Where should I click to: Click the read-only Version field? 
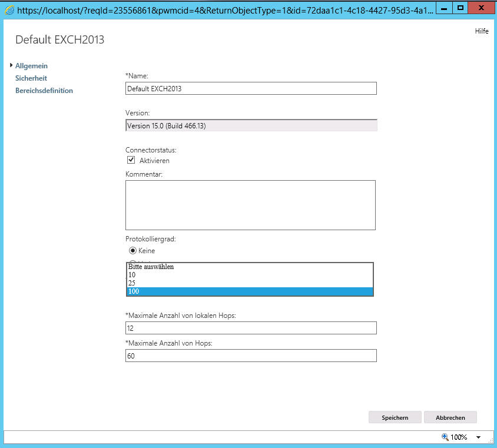point(251,125)
